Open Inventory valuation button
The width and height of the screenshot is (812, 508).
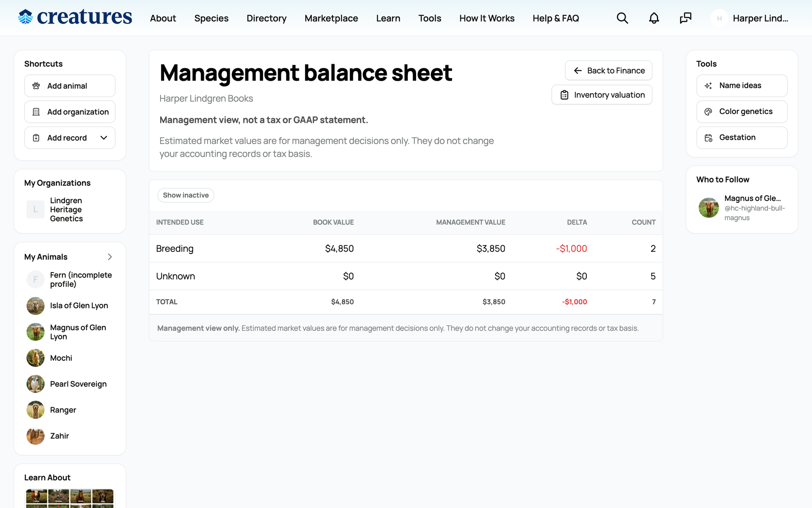pyautogui.click(x=602, y=95)
